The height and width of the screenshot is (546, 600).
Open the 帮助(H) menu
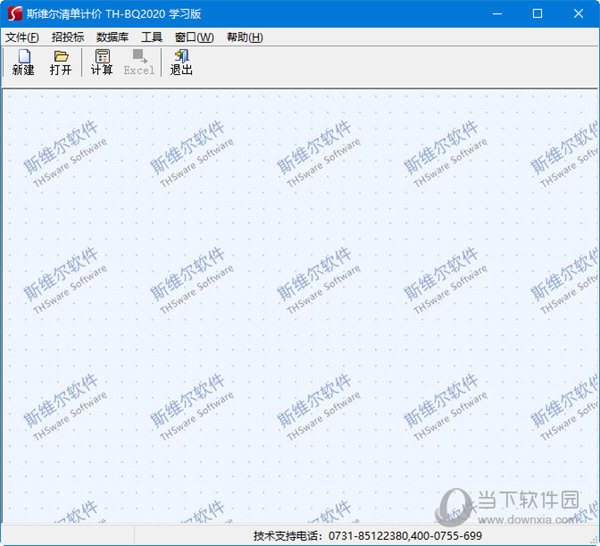(245, 37)
